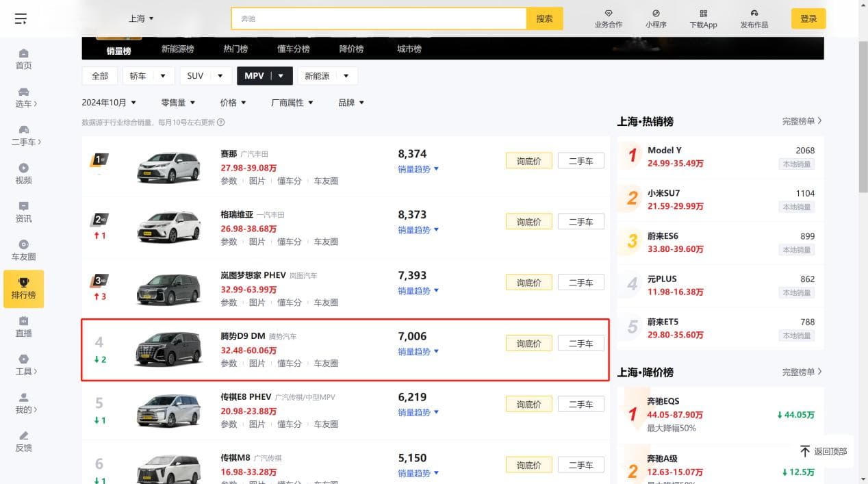
Task: Click 询底价 for 传祺M8
Action: 528,466
